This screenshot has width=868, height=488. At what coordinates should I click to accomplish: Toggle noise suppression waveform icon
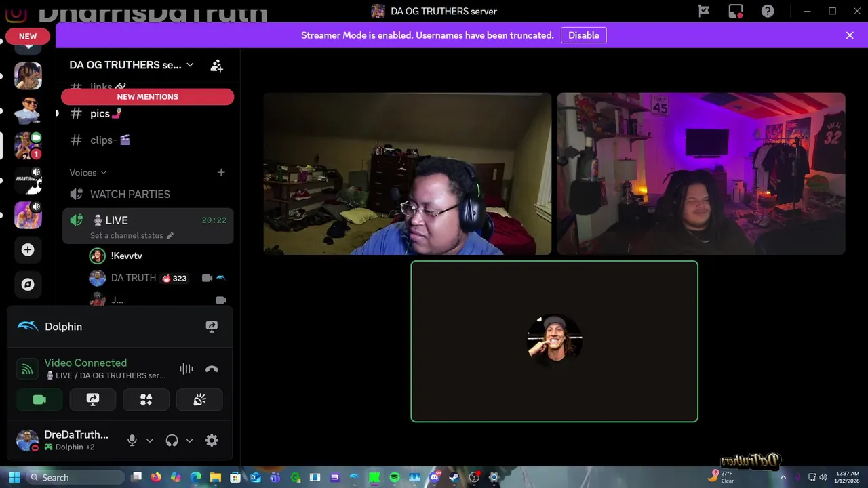[x=186, y=369]
